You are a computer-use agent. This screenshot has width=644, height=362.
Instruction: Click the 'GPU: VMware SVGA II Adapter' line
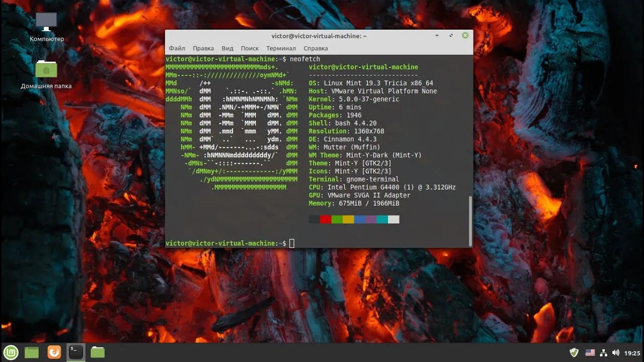(360, 196)
